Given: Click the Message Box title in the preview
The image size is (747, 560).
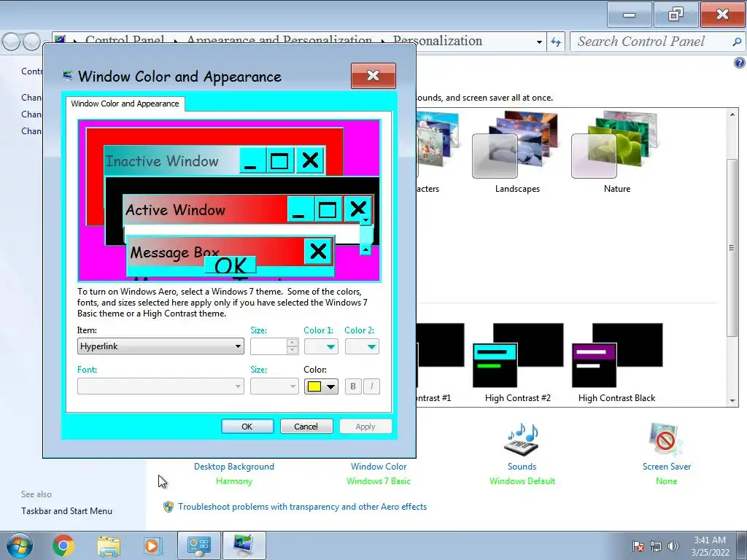Looking at the screenshot, I should (x=175, y=252).
